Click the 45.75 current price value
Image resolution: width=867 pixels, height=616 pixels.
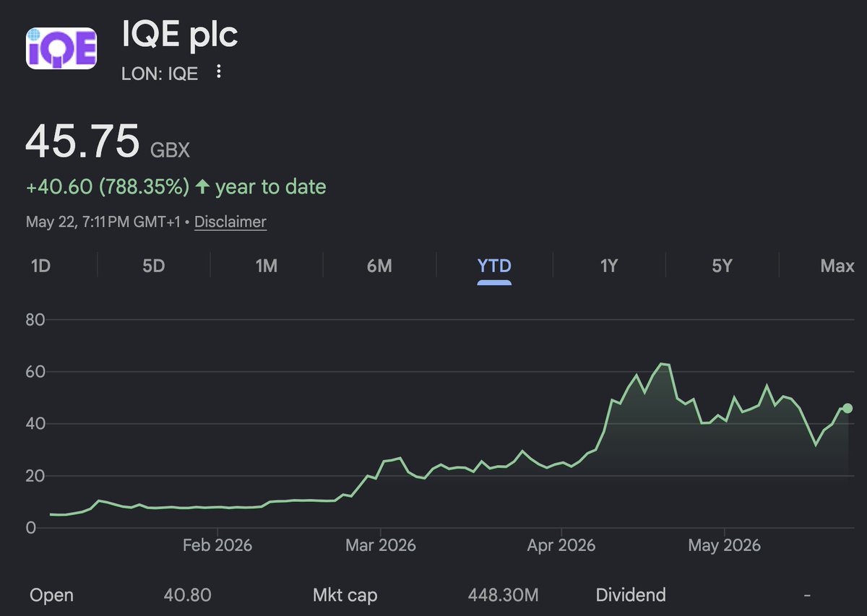click(x=82, y=140)
